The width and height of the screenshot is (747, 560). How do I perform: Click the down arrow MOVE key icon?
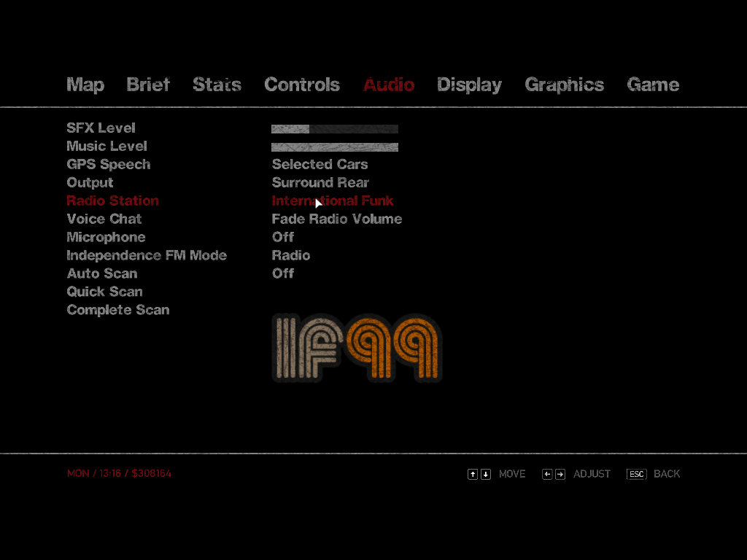pyautogui.click(x=486, y=474)
